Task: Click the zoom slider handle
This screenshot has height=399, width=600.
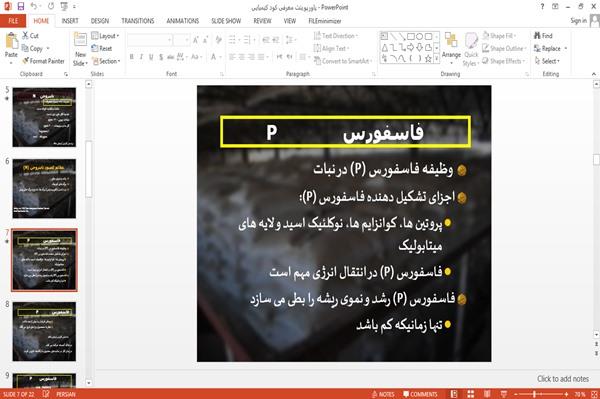Action: point(535,394)
